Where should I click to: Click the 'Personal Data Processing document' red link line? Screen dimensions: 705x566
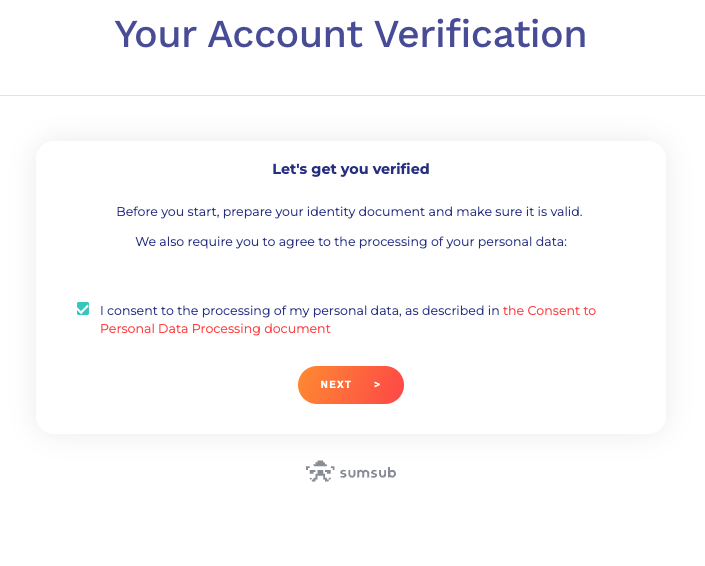point(215,329)
